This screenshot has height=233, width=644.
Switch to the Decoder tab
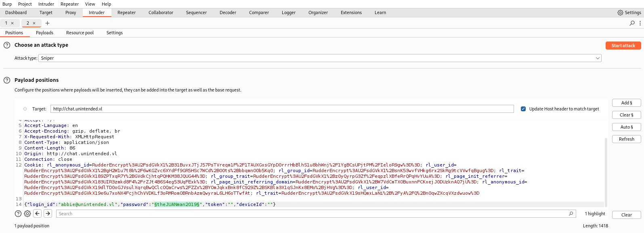[x=228, y=12]
